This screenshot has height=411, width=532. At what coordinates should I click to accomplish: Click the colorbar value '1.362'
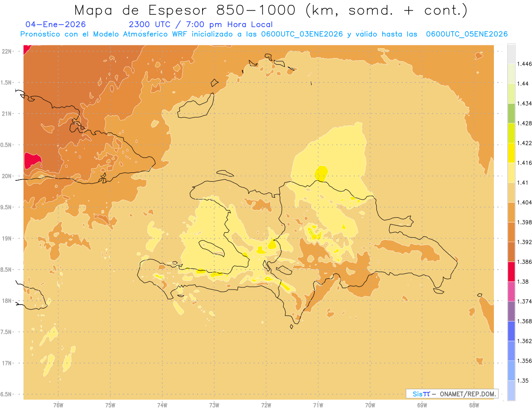[524, 341]
